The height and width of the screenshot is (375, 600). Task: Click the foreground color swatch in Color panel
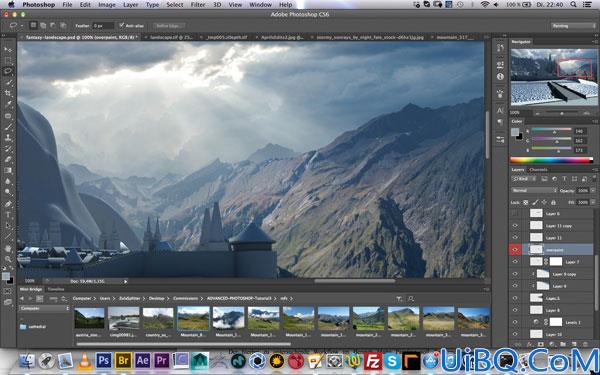515,132
